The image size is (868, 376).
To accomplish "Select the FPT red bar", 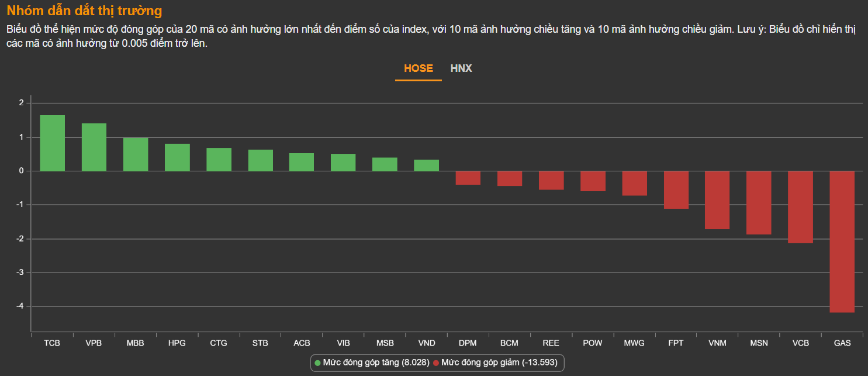I will click(676, 190).
